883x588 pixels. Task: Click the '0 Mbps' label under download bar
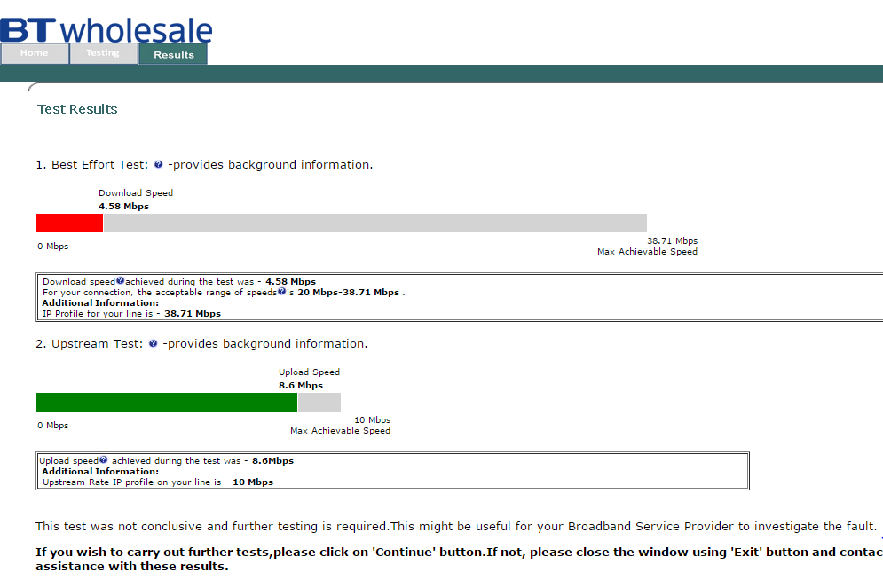[x=53, y=246]
